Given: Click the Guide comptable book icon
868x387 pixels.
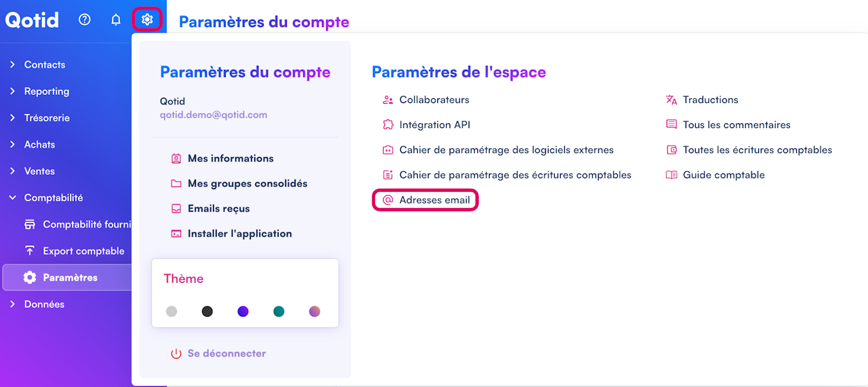Looking at the screenshot, I should coord(671,175).
